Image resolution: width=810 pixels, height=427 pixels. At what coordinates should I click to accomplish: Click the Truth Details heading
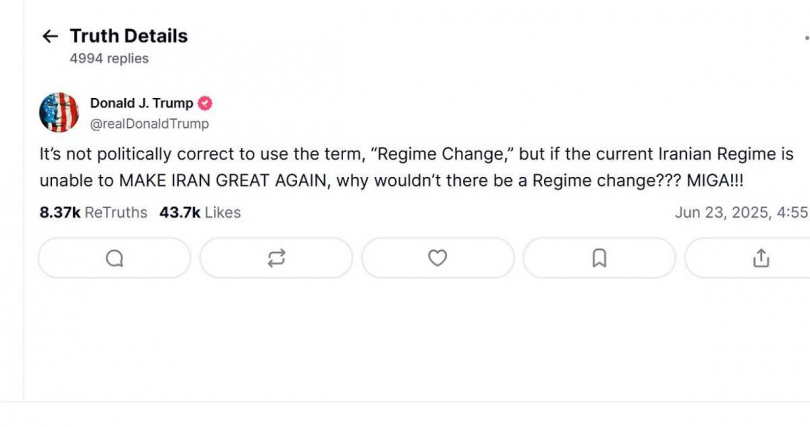(x=129, y=36)
